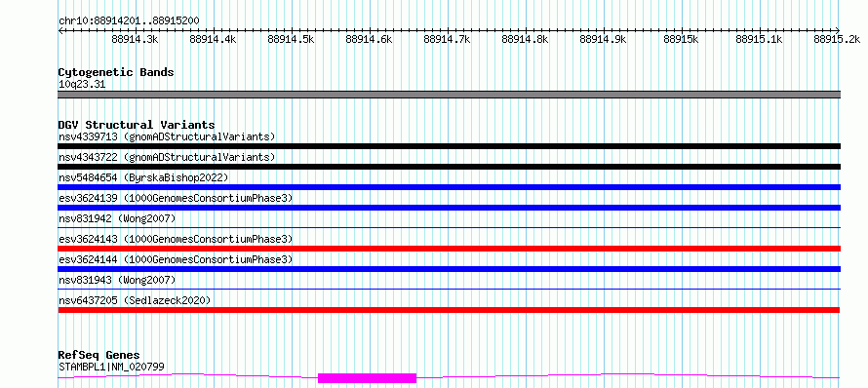Click the 10q23.31 band label
This screenshot has width=868, height=388.
point(82,85)
